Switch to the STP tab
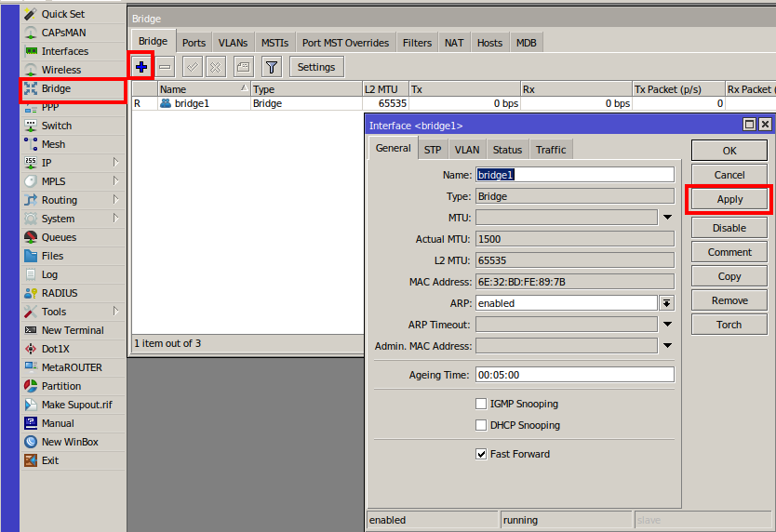Image resolution: width=776 pixels, height=532 pixels. 433,150
